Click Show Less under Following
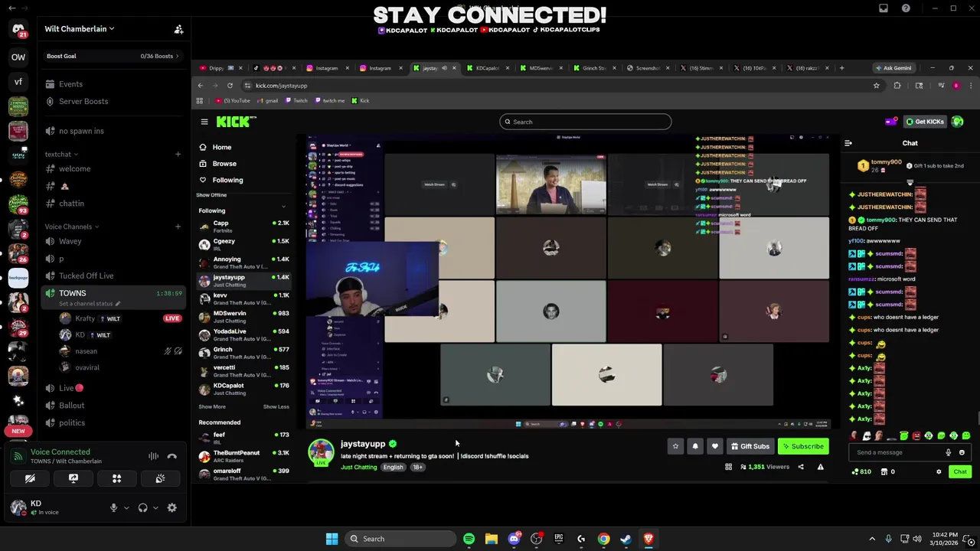 pos(276,407)
